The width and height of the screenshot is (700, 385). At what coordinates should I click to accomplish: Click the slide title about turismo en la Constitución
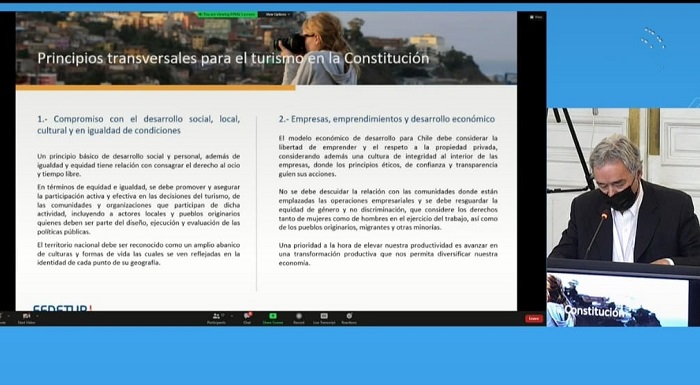233,59
